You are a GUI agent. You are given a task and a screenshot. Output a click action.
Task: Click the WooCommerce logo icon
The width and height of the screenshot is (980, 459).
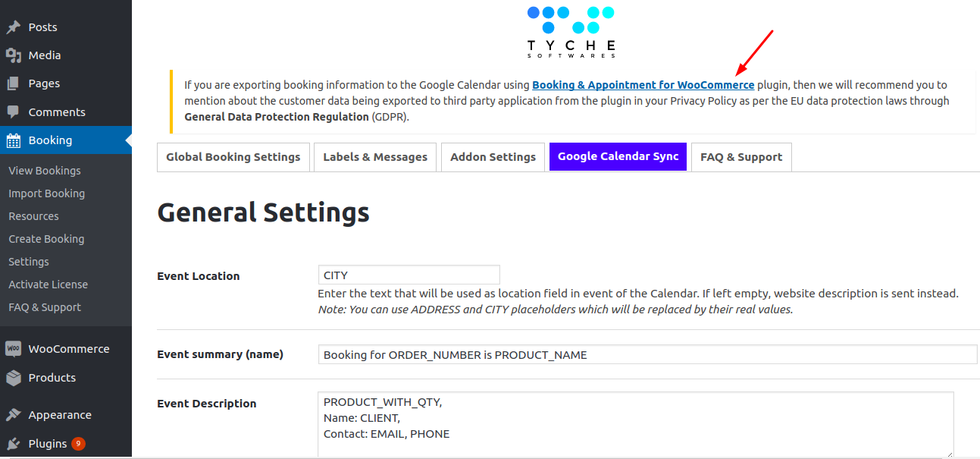(13, 349)
